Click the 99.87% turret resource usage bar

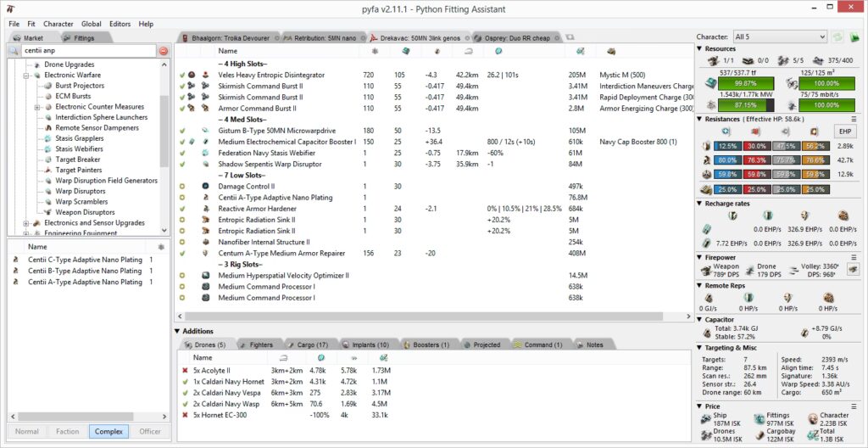(747, 83)
